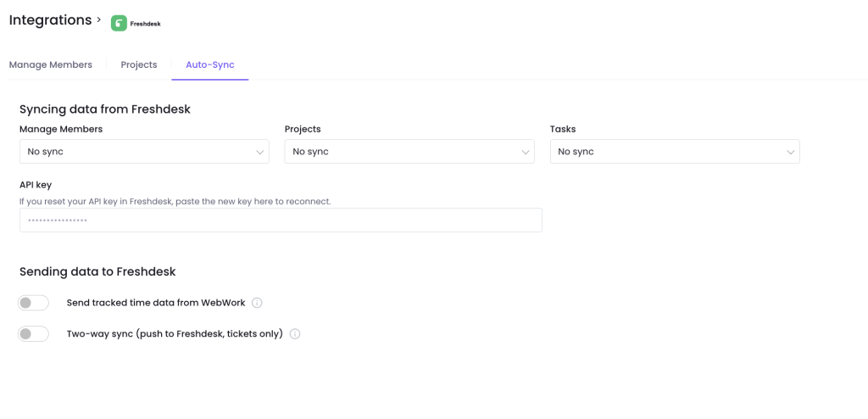
Task: Click the 'Two-way sync (push to Freshdesk, tickets only)' label
Action: click(x=175, y=333)
